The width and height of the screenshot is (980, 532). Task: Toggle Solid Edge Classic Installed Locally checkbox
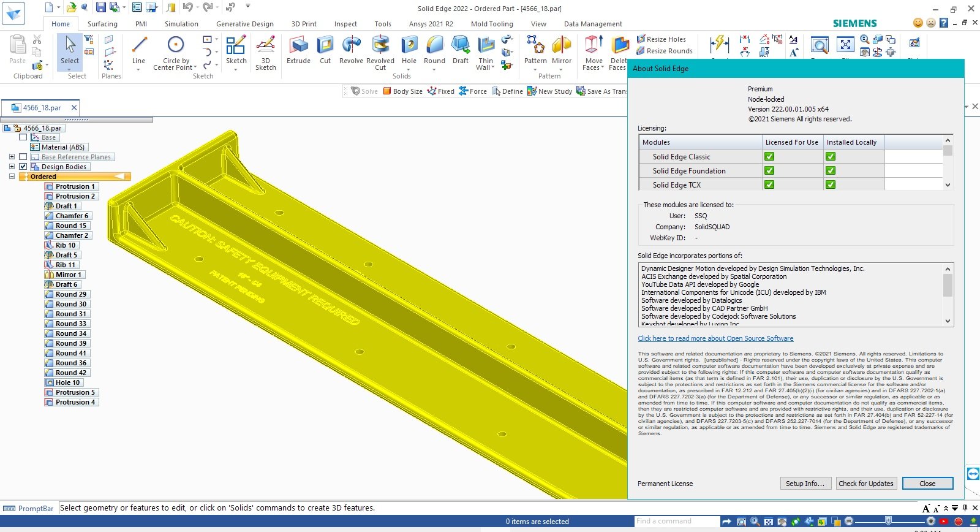click(831, 156)
